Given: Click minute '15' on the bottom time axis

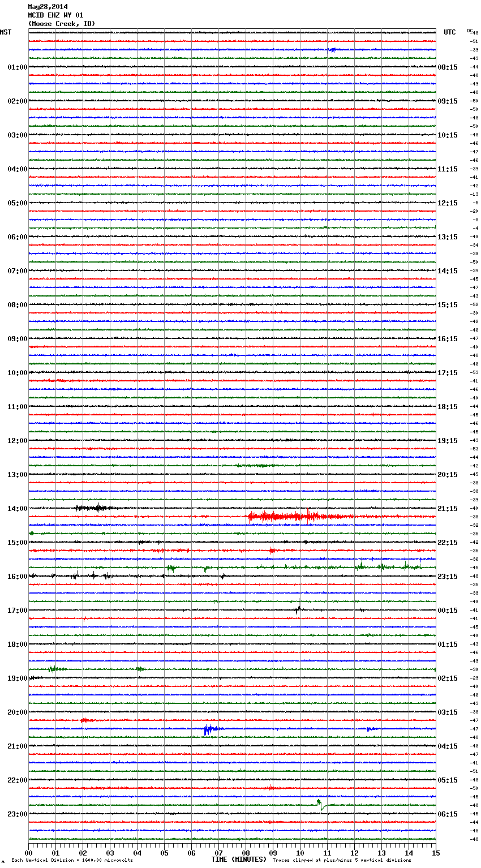Looking at the screenshot, I should [x=436, y=853].
